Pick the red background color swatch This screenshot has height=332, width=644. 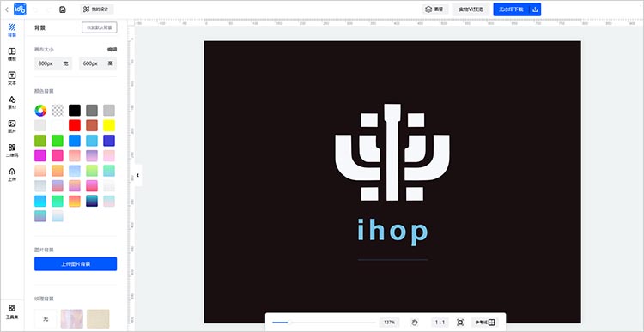pos(75,125)
